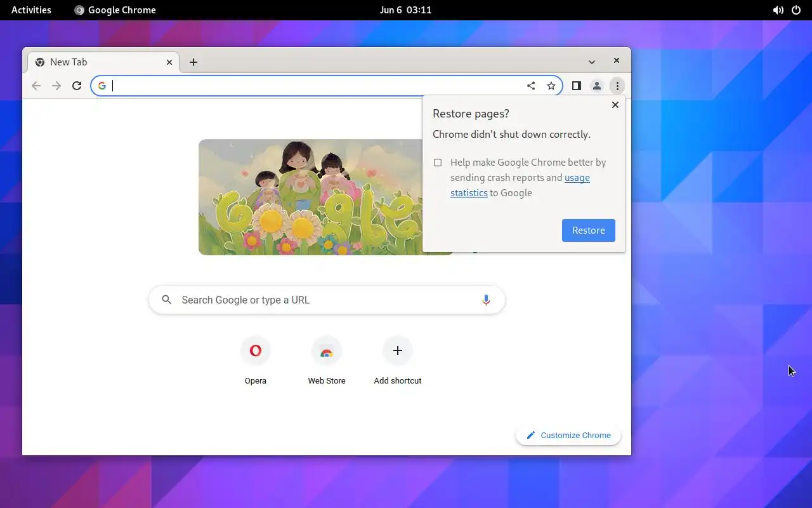
Task: Open the profile avatar icon
Action: pos(596,86)
